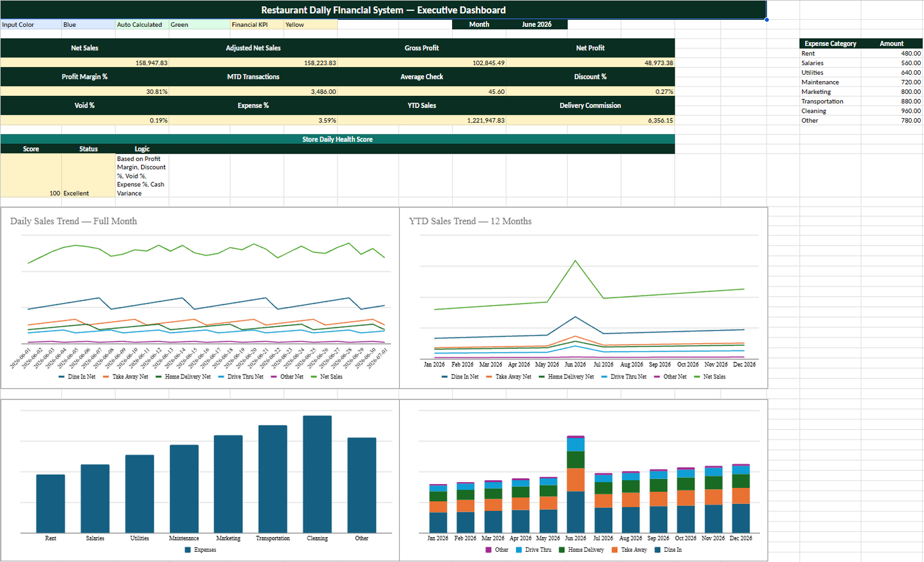This screenshot has height=562, width=924.
Task: Click the 'Daily Sales Trend — Full Month' chart title
Action: click(x=74, y=221)
